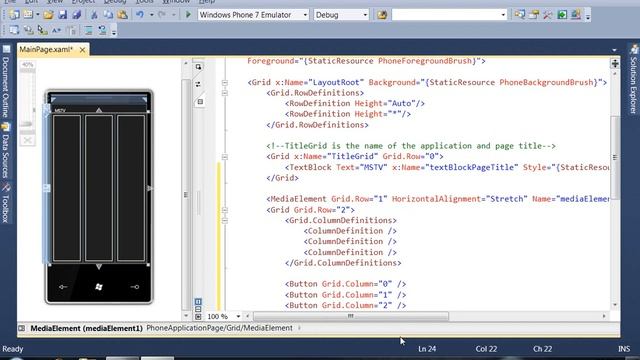Image resolution: width=640 pixels, height=360 pixels.
Task: Click the expand pane icon atop the split bar
Action: pyautogui.click(x=198, y=67)
